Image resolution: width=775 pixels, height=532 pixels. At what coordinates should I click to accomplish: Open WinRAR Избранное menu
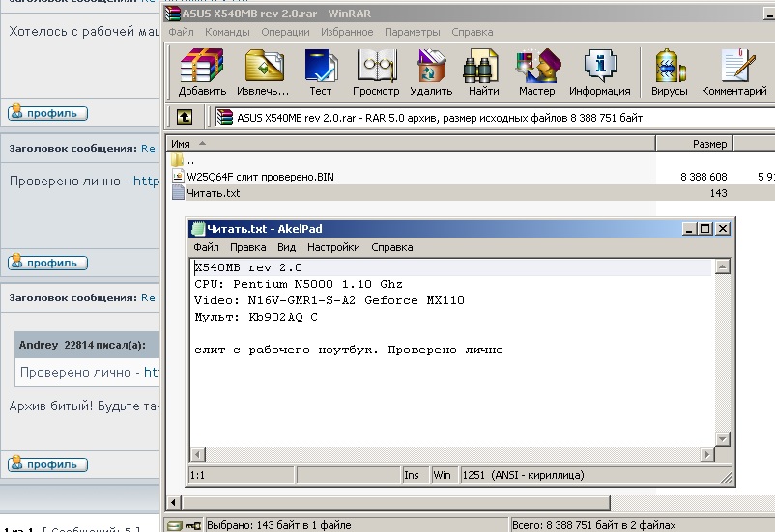[x=347, y=32]
